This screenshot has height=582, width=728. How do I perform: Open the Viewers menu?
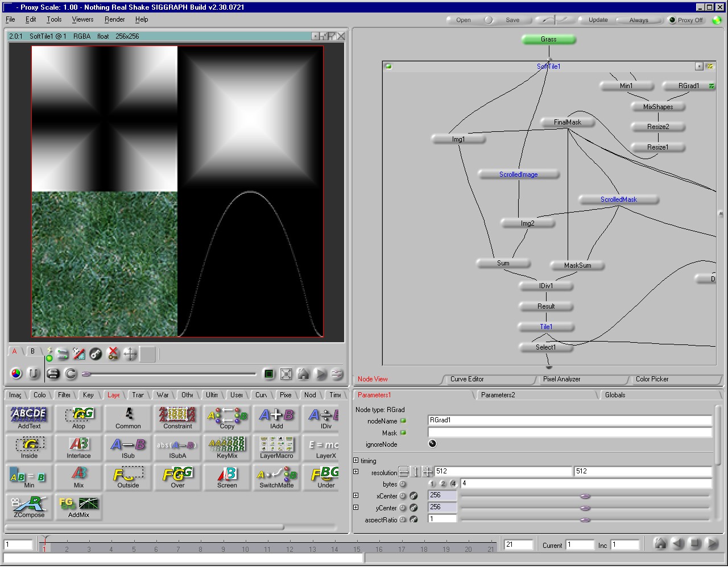tap(82, 19)
